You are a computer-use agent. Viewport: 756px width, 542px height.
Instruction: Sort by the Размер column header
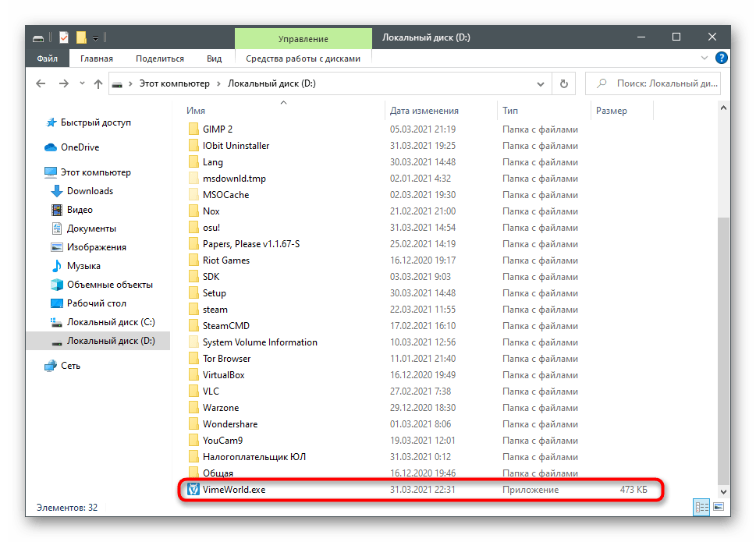tap(612, 110)
